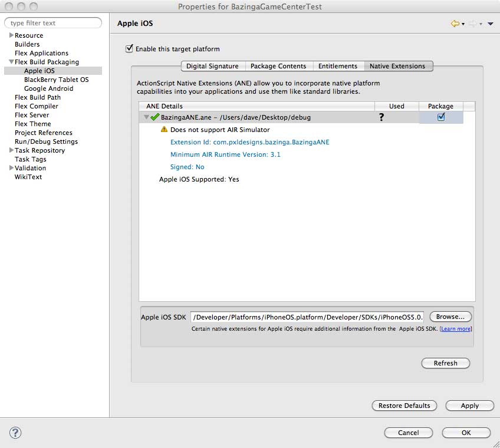
Task: Enable this target platform checkbox
Action: (x=129, y=49)
